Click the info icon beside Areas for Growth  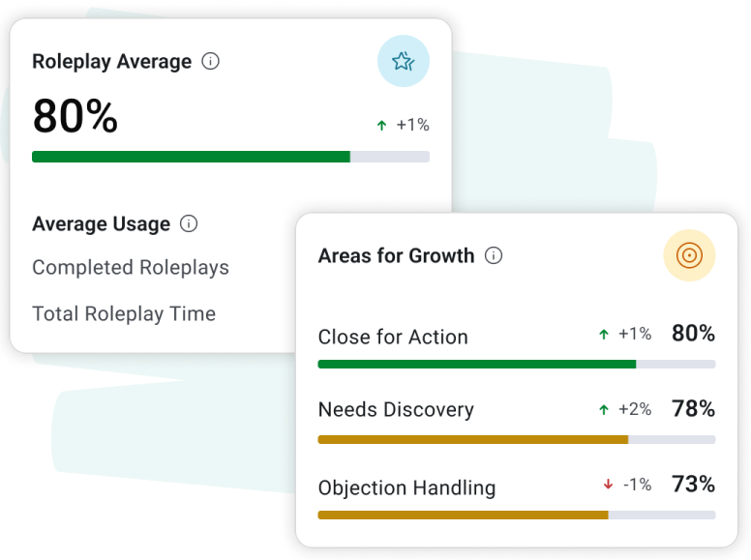pyautogui.click(x=494, y=256)
